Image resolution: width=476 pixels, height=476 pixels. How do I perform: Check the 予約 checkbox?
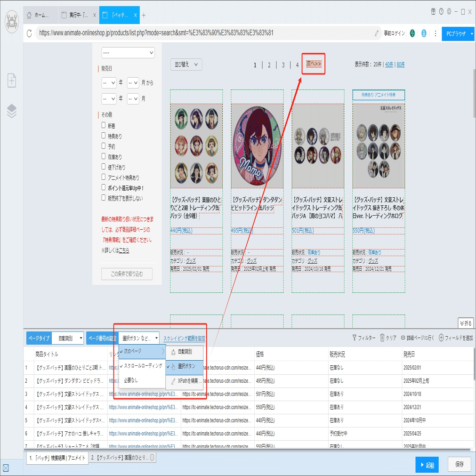click(x=104, y=145)
